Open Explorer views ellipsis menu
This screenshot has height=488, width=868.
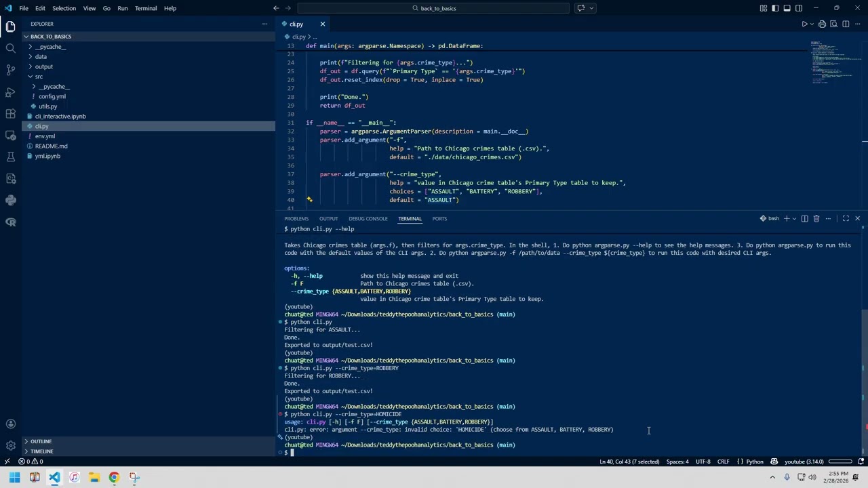[264, 24]
